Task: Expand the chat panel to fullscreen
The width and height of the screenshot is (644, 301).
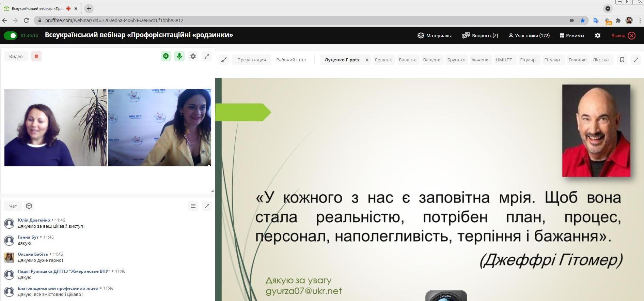Action: pyautogui.click(x=207, y=206)
